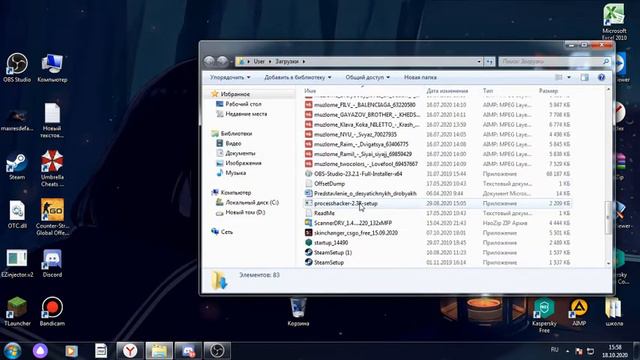The image size is (640, 360).
Task: Open Alice assistant icon in taskbar
Action: 40,351
